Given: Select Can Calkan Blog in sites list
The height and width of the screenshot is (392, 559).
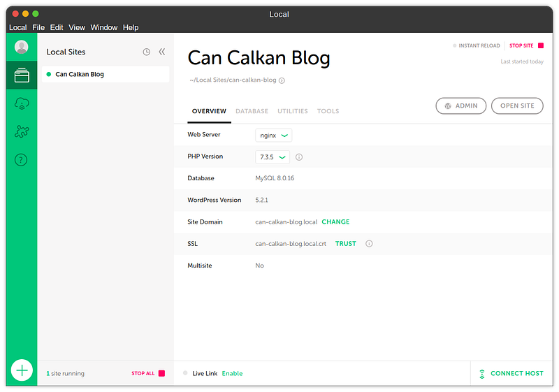Looking at the screenshot, I should 106,75.
